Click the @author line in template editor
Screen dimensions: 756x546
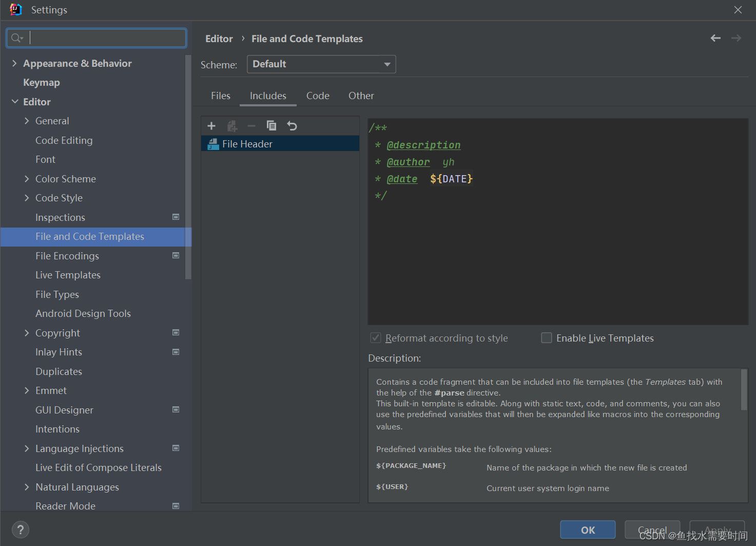(x=415, y=162)
